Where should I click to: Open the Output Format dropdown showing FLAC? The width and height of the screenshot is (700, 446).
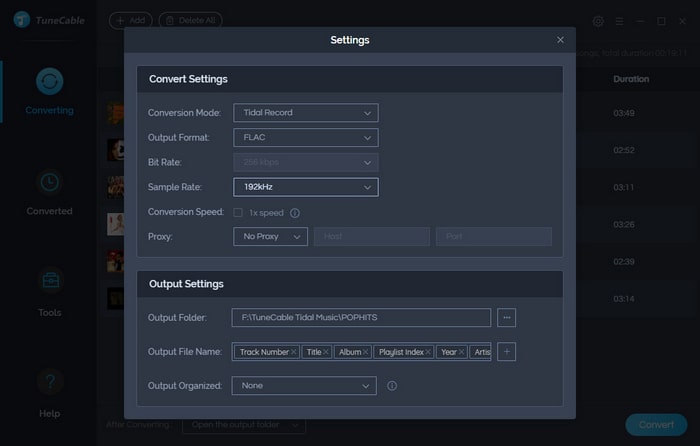306,138
